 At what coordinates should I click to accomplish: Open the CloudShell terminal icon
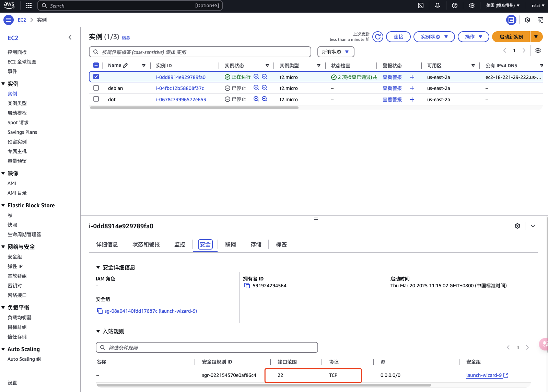[421, 5]
